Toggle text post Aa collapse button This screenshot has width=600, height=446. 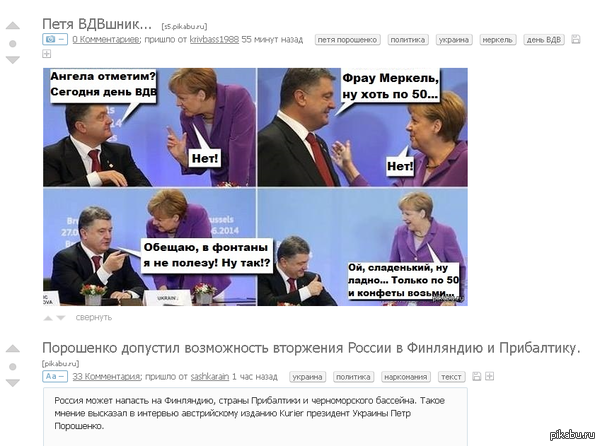tap(55, 376)
